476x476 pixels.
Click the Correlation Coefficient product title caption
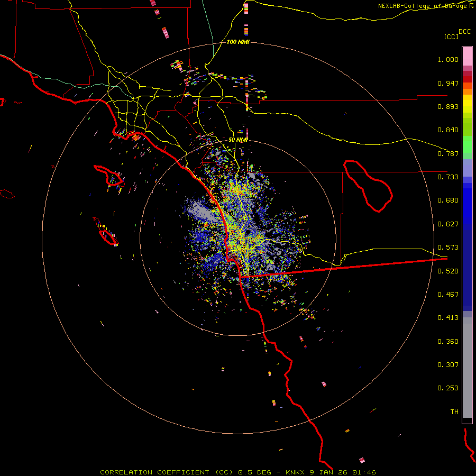(238, 472)
